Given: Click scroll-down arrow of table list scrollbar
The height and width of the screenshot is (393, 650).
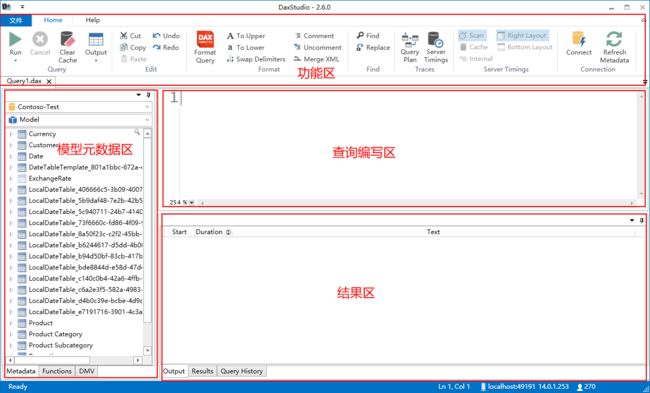Looking at the screenshot, I should 148,351.
